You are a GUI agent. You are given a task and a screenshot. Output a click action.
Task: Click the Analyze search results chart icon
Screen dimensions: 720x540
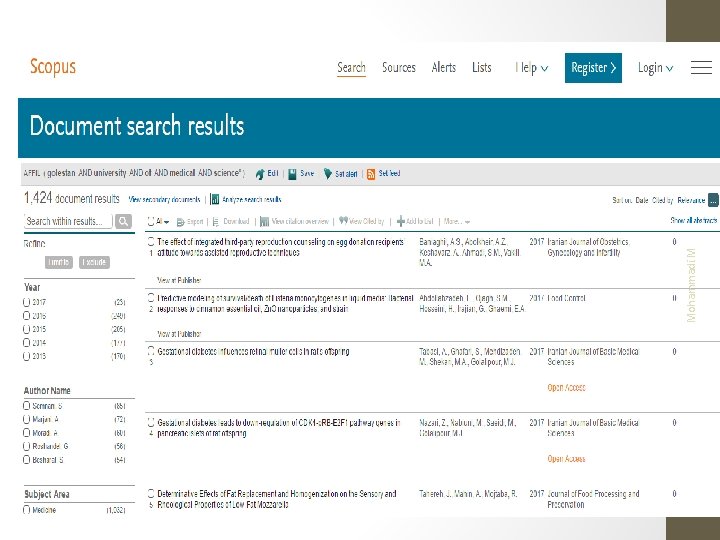214,199
